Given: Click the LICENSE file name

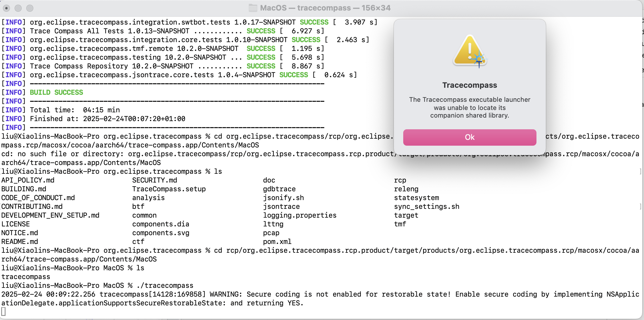Looking at the screenshot, I should (x=15, y=224).
